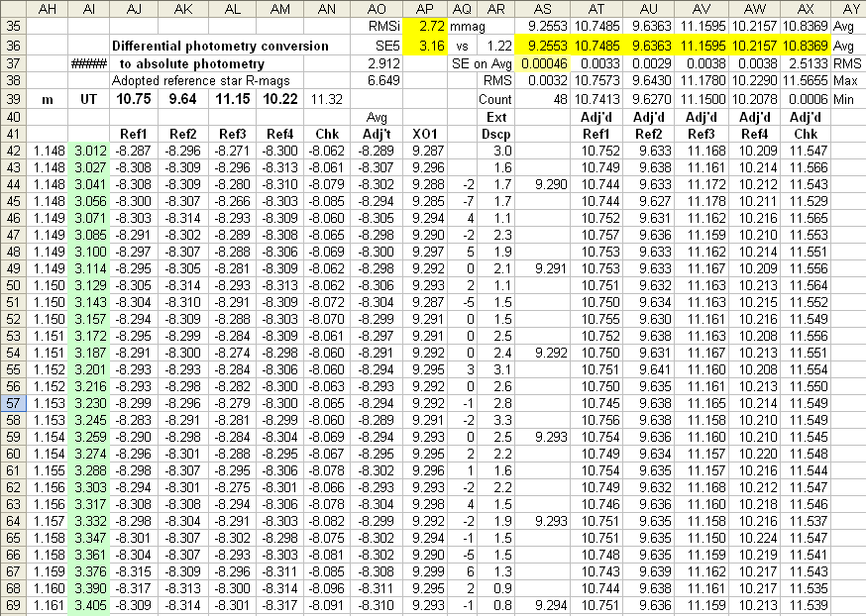Select row header 57
Viewport: 866px width, 616px height.
(x=13, y=403)
